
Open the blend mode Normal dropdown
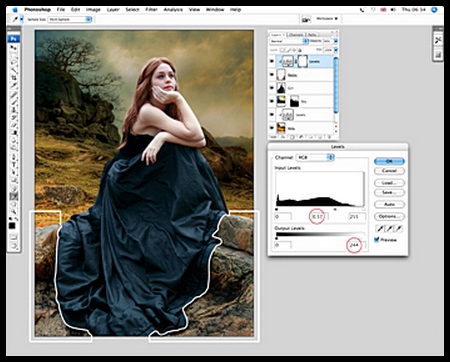click(x=289, y=41)
